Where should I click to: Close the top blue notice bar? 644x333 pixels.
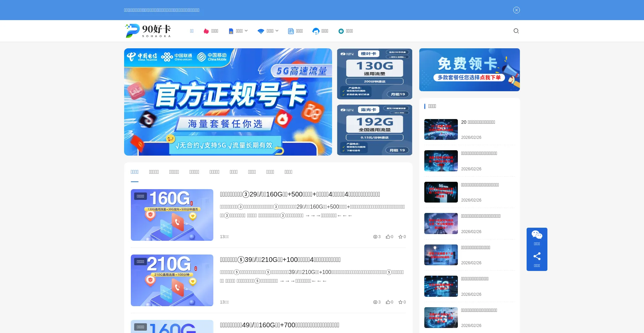pos(516,10)
